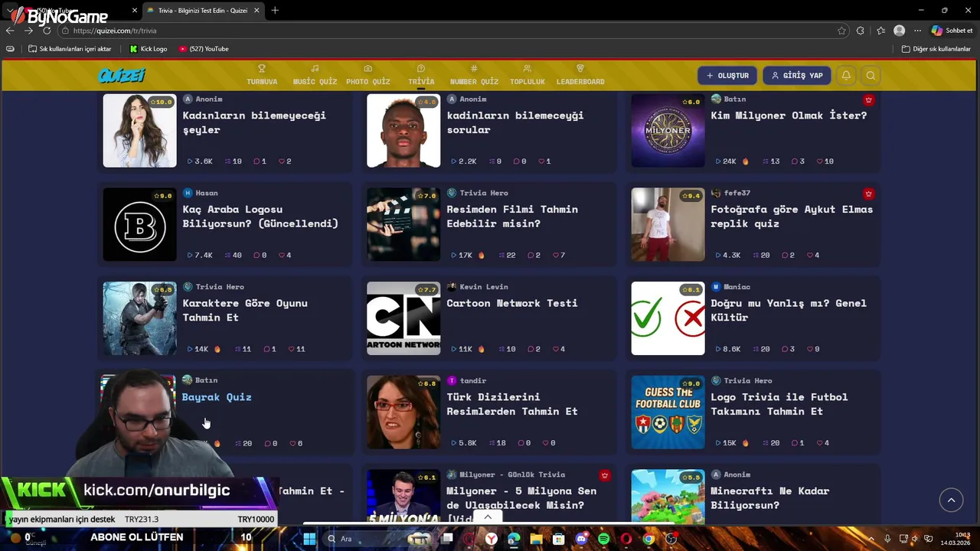The height and width of the screenshot is (551, 980).
Task: Open the Leaderboard page
Action: coord(580,75)
